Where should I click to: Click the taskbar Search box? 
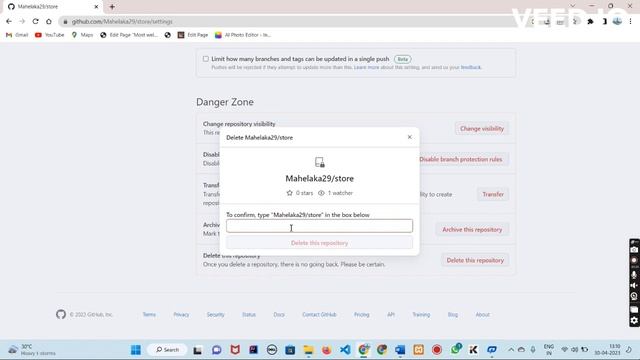[x=167, y=350]
